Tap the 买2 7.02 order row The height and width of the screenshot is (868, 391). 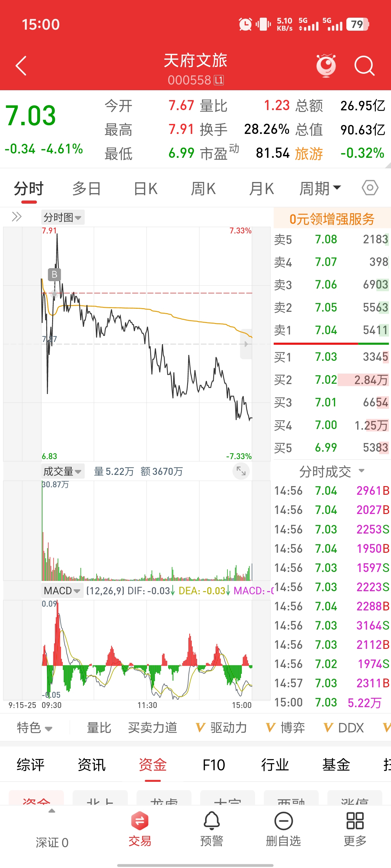coord(331,380)
